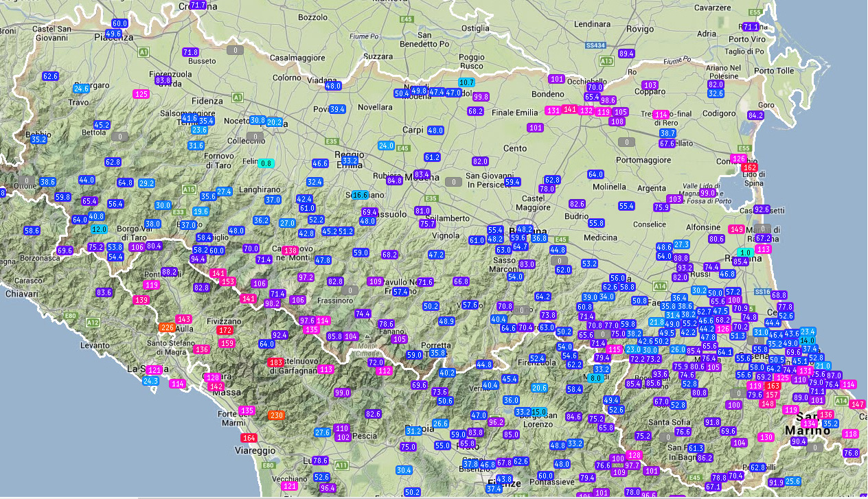The image size is (868, 499).
Task: Select the 81.0 marker near Sassuolo
Action: 423,211
